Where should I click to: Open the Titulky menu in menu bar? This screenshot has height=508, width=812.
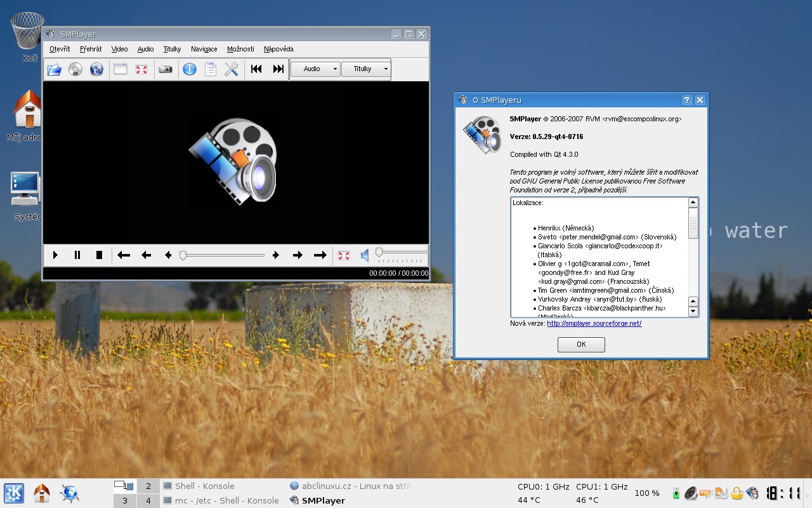[x=172, y=49]
